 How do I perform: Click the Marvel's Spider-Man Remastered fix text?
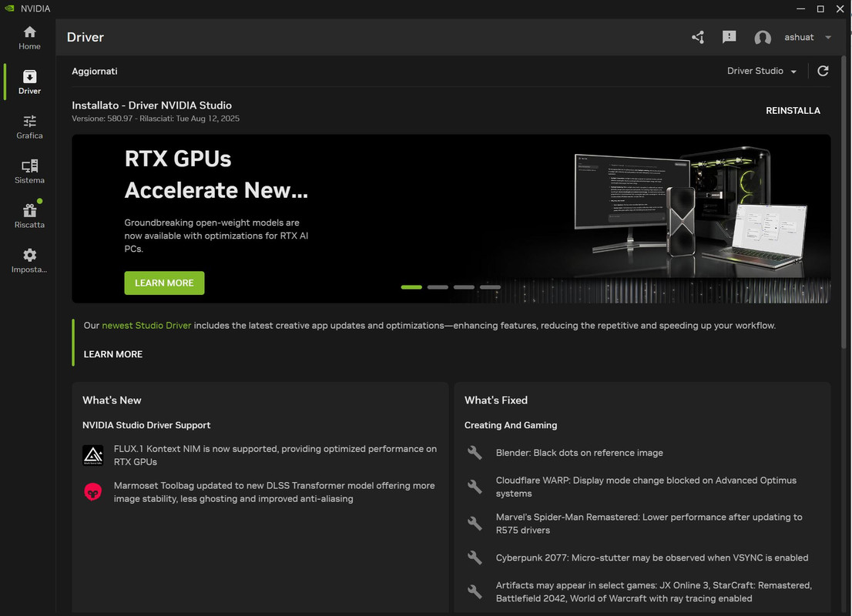point(649,524)
